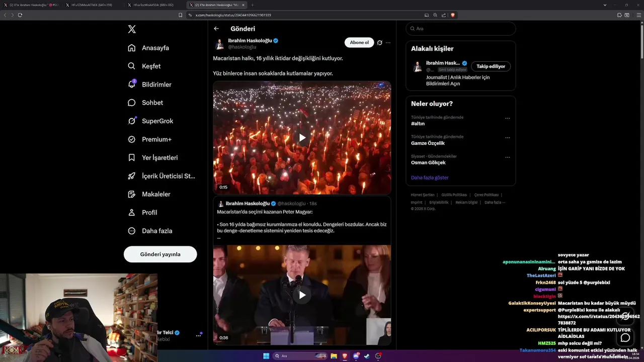The height and width of the screenshot is (362, 644).
Task: Click the bookmark icon in address bar
Action: click(x=180, y=15)
